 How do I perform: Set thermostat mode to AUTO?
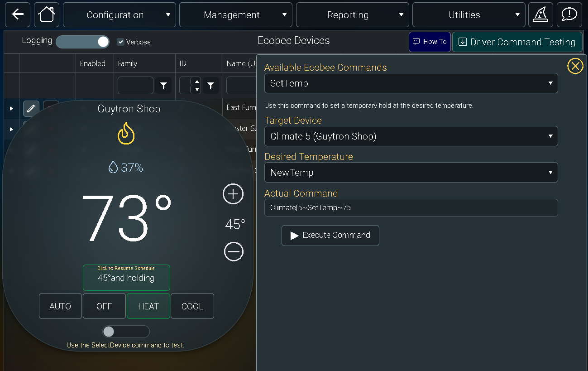coord(60,306)
